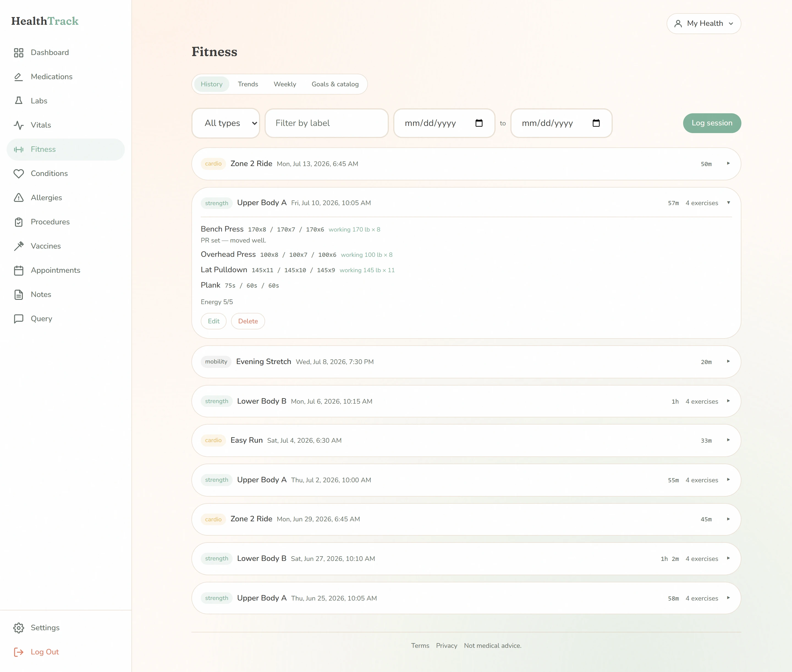This screenshot has width=792, height=672.
Task: Open the end date calendar picker icon
Action: [x=596, y=123]
